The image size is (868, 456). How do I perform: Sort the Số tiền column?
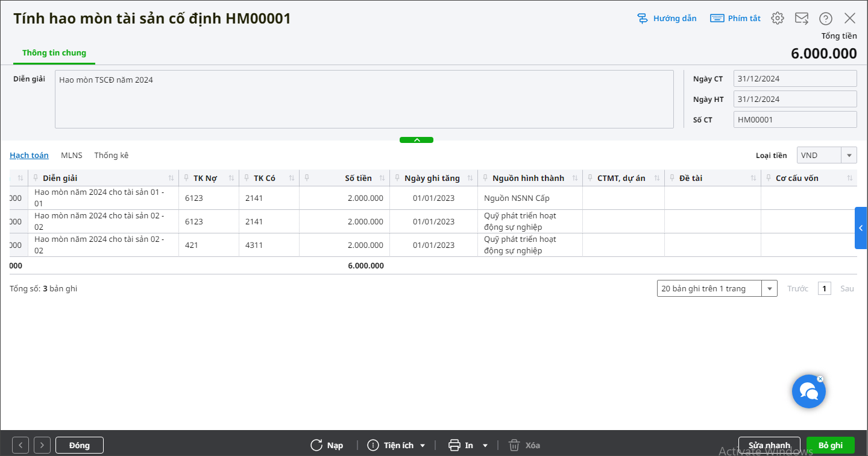coord(382,178)
